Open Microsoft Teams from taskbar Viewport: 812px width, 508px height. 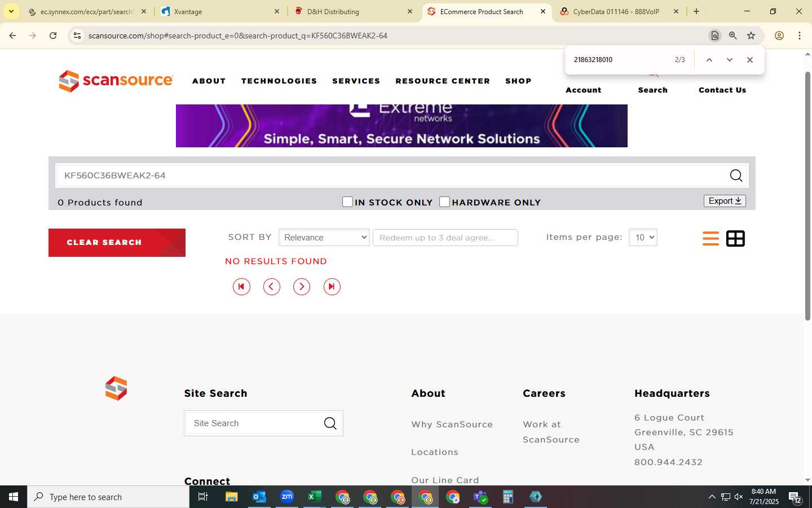(480, 497)
